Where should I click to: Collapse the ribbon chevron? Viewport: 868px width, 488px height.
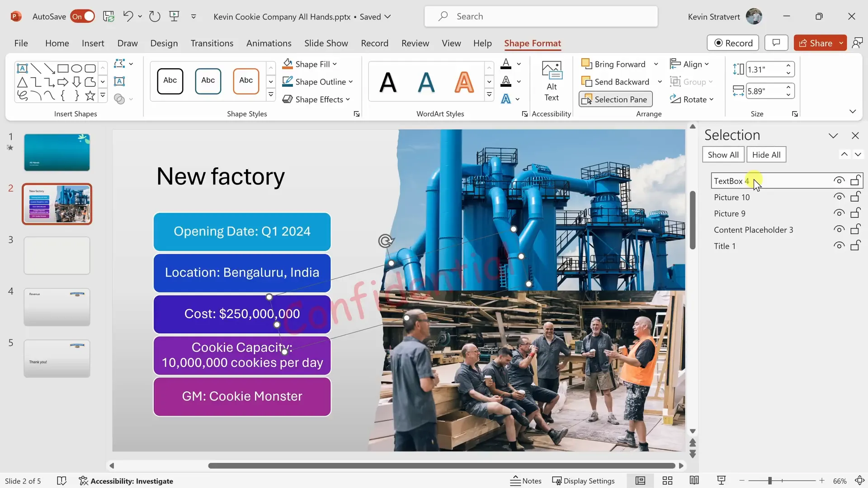click(853, 112)
